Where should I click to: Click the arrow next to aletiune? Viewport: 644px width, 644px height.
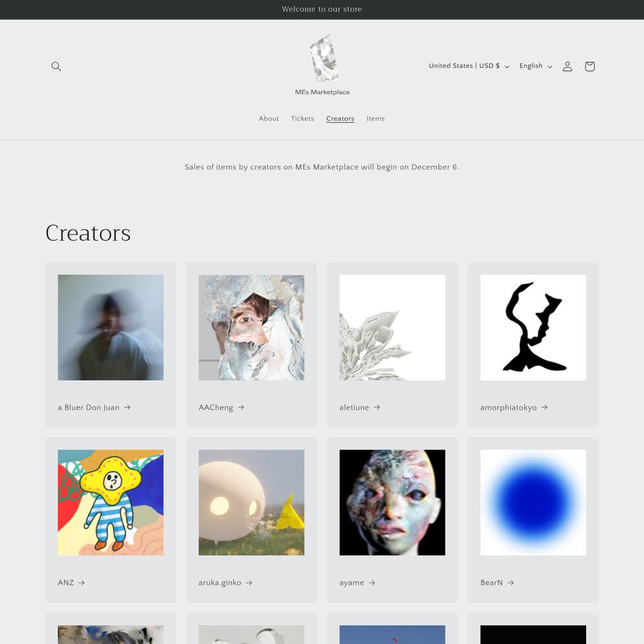[x=377, y=407]
